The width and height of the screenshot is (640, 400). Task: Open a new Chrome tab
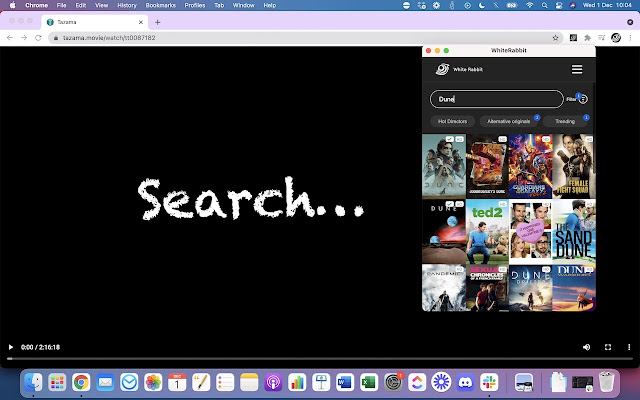(158, 22)
